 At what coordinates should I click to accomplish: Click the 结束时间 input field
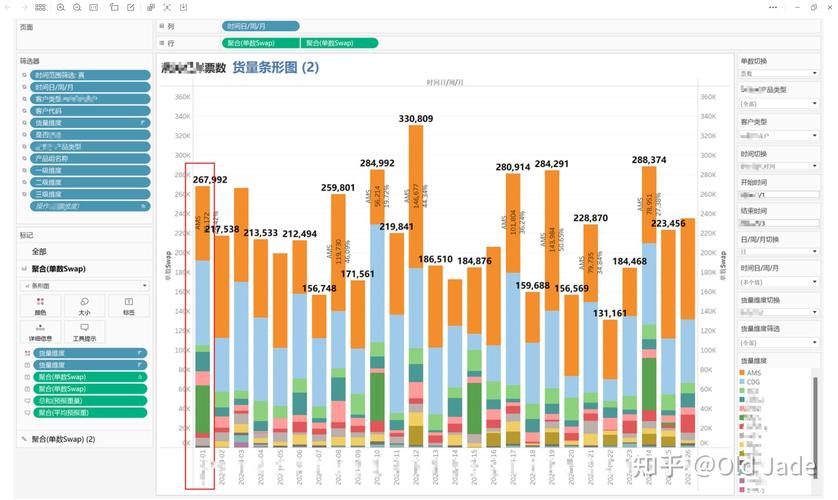[779, 223]
